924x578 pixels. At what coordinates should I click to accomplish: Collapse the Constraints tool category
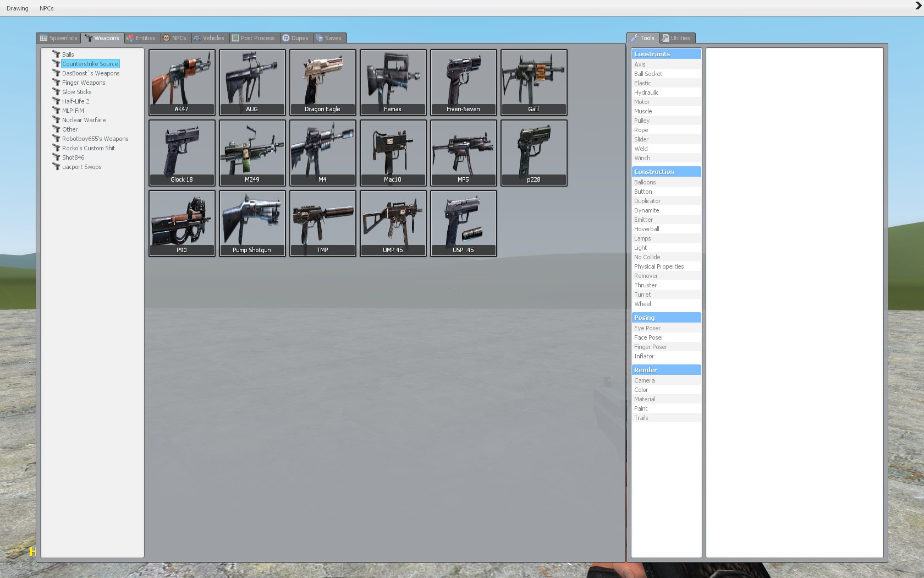pos(666,54)
